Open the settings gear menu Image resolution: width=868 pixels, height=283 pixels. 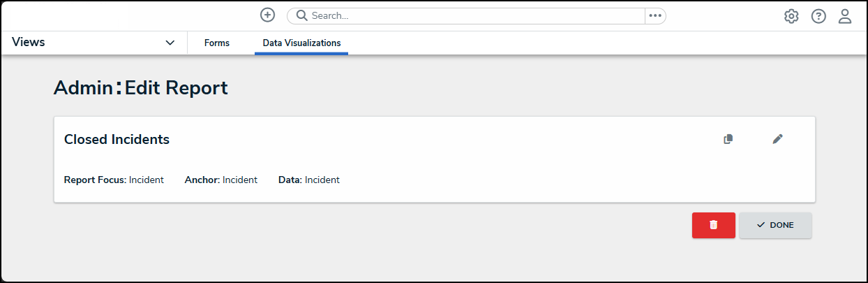pos(791,17)
